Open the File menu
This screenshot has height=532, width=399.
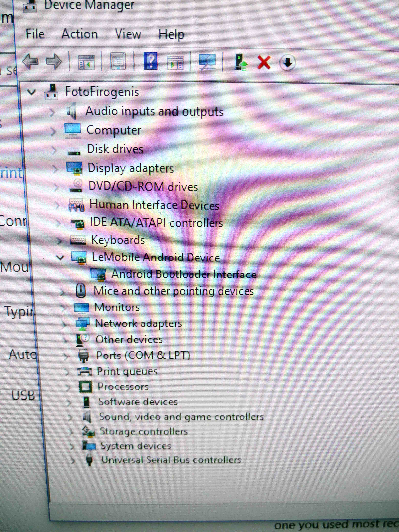pos(35,34)
